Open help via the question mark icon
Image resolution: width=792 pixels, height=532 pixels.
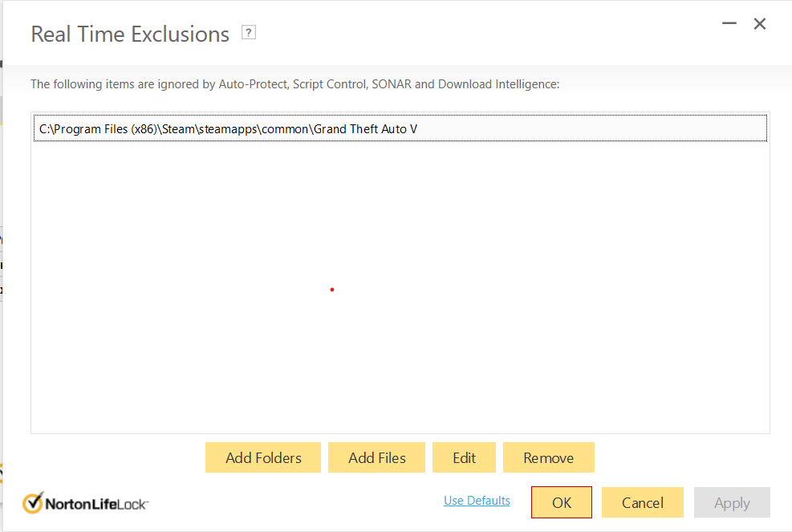(249, 33)
